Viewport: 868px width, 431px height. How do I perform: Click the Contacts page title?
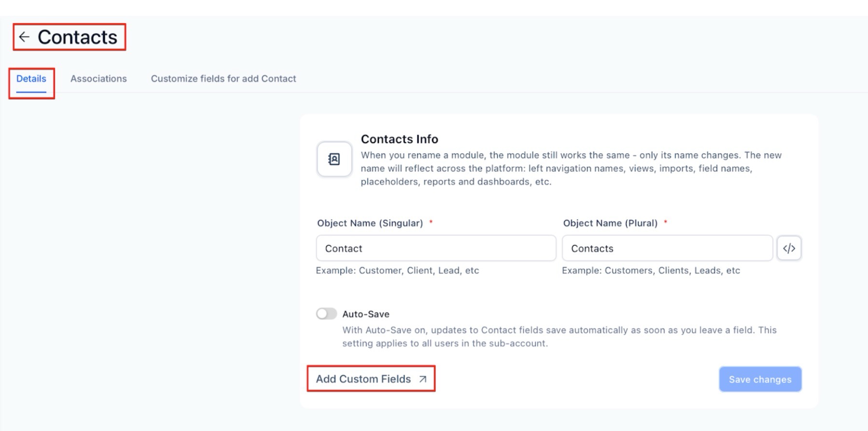(x=77, y=37)
